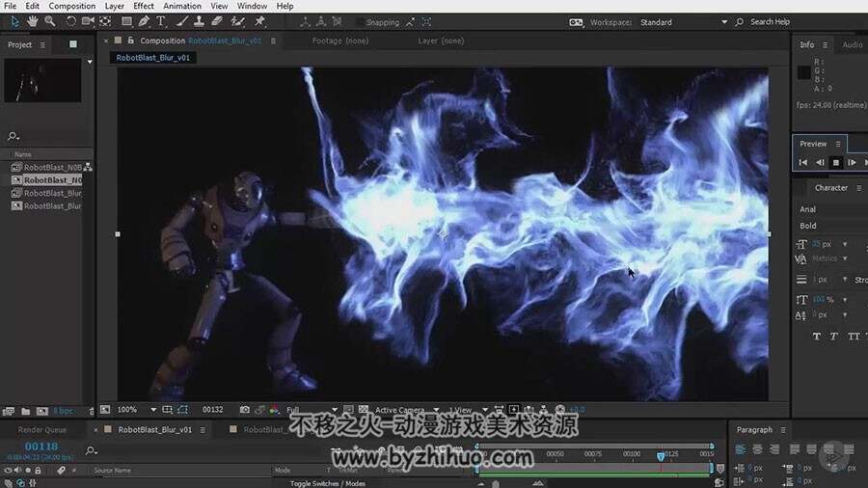
Task: Open the vertical scale percent dropdown
Action: click(845, 299)
